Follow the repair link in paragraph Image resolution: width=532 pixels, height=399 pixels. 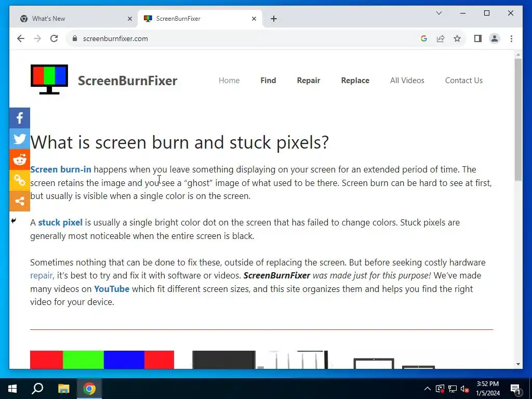click(x=41, y=276)
